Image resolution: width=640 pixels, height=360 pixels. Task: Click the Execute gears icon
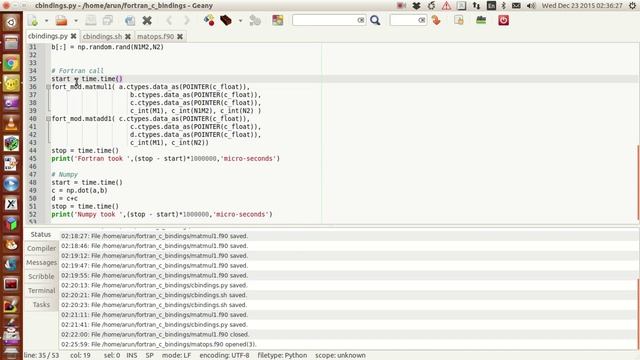pyautogui.click(x=255, y=20)
